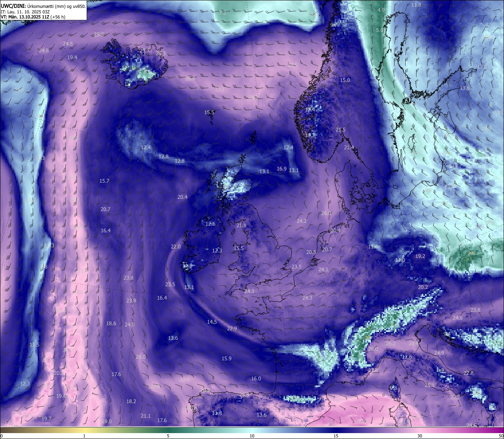The width and height of the screenshot is (504, 439).
Task: Click the 22.8 value label
Action: pos(469,373)
